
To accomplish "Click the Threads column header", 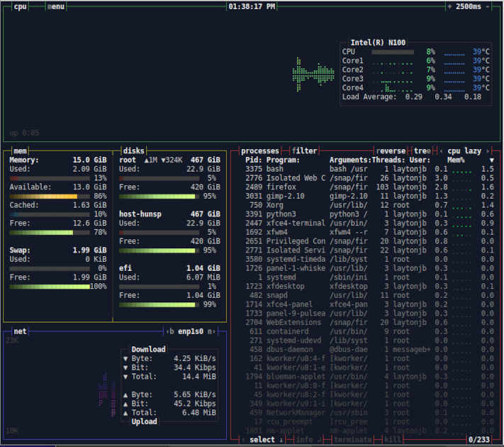I will [388, 160].
